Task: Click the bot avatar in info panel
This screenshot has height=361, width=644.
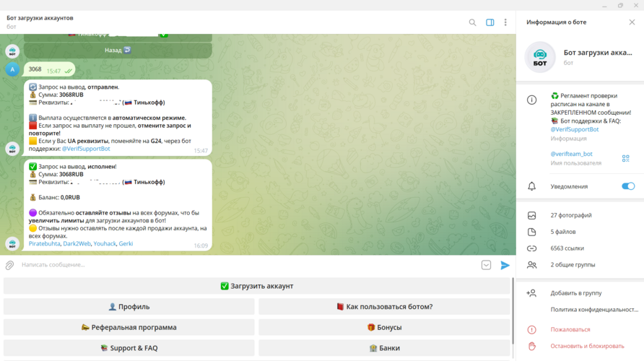Action: tap(540, 58)
